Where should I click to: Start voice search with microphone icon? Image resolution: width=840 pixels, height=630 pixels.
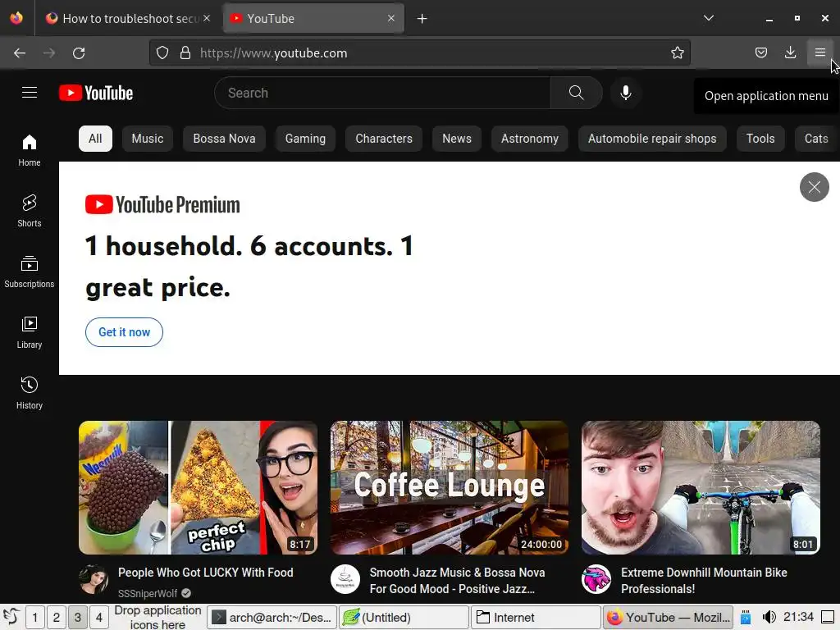click(625, 93)
